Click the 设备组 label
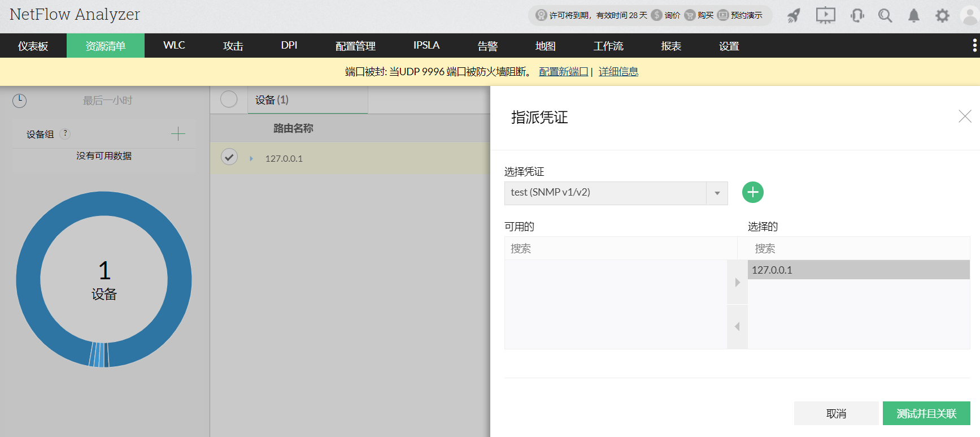 coord(40,134)
